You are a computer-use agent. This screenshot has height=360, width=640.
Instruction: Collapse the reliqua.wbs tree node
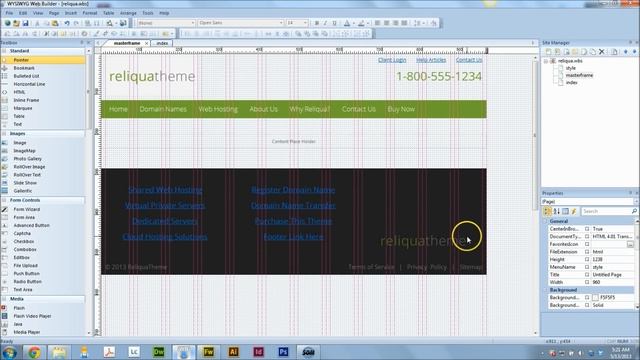(x=546, y=61)
